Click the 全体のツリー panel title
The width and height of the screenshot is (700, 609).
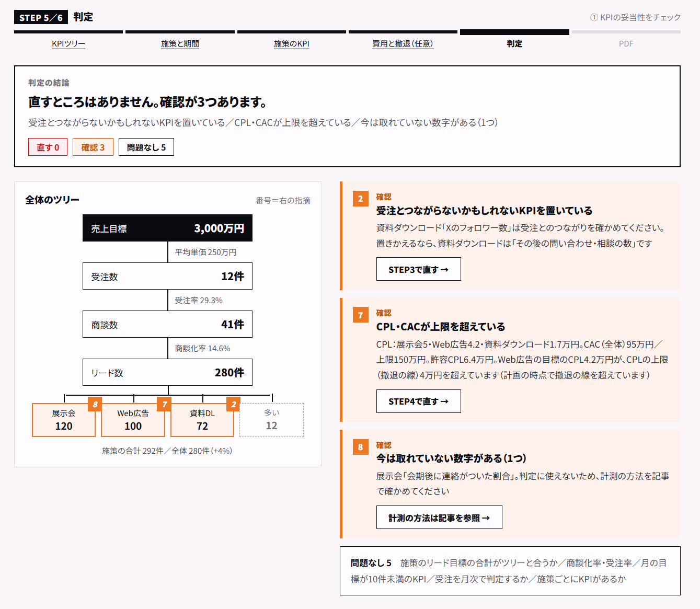[52, 200]
